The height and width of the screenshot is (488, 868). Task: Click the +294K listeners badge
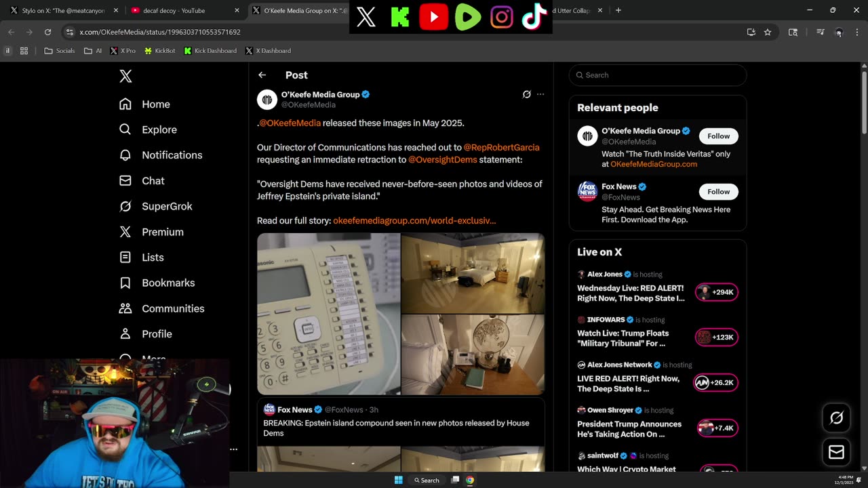coord(717,292)
